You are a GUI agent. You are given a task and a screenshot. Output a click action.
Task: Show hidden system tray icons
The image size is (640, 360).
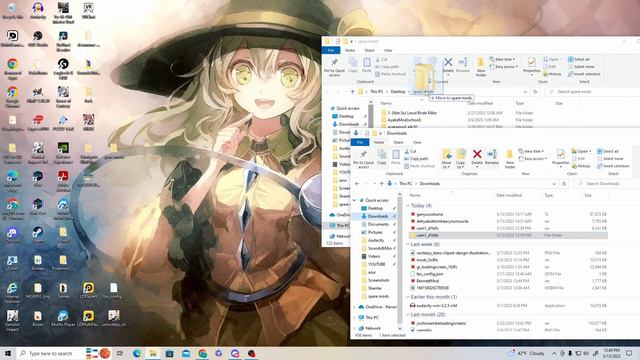click(554, 353)
